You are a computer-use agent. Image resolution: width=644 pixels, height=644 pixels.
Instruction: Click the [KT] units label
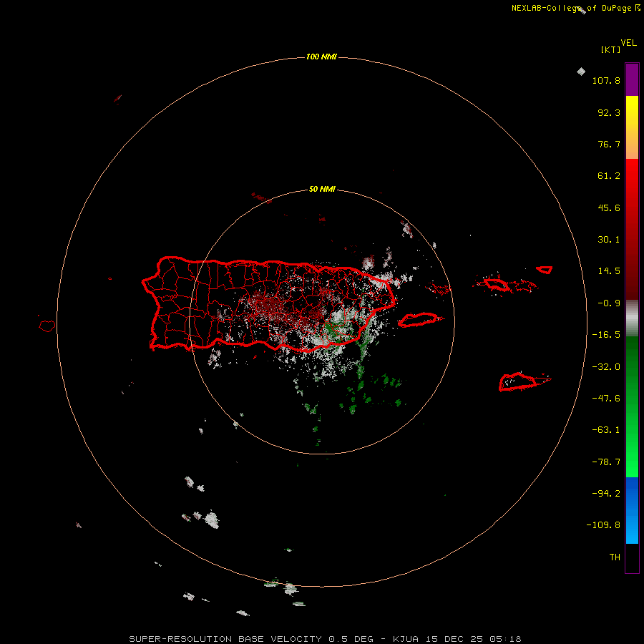click(x=610, y=49)
